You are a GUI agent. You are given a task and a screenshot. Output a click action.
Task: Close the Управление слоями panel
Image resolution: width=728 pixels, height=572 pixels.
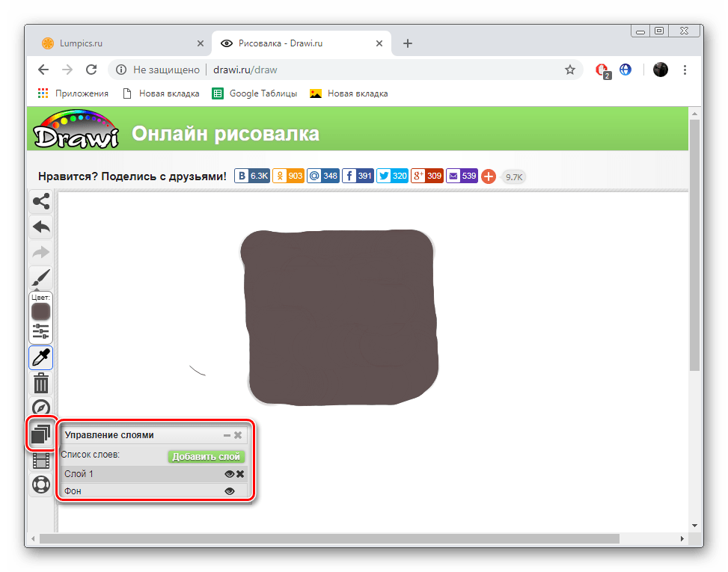tap(238, 435)
